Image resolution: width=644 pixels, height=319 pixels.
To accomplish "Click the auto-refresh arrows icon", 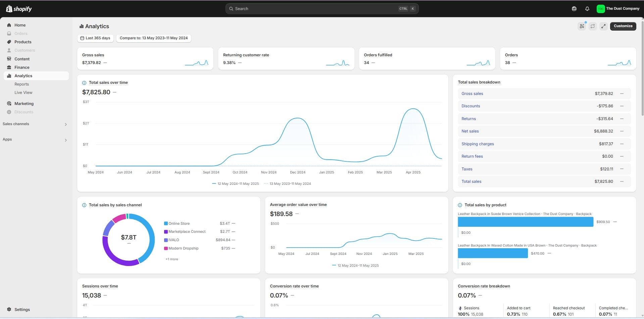I will tap(593, 26).
